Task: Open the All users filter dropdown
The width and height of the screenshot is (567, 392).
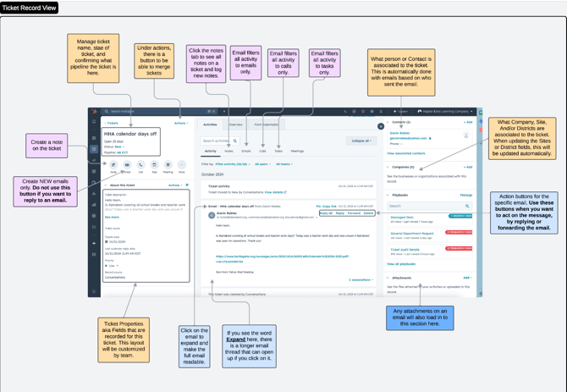Action: (262, 164)
